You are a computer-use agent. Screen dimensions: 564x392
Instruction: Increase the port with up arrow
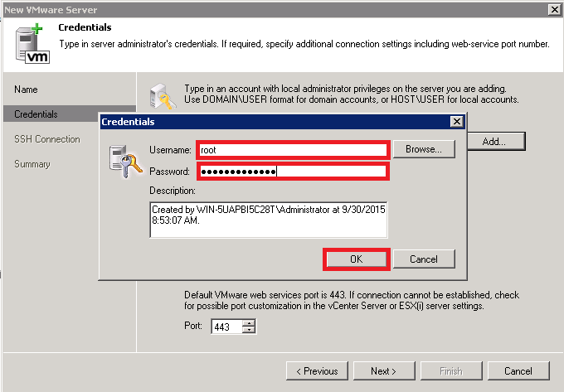(x=249, y=323)
